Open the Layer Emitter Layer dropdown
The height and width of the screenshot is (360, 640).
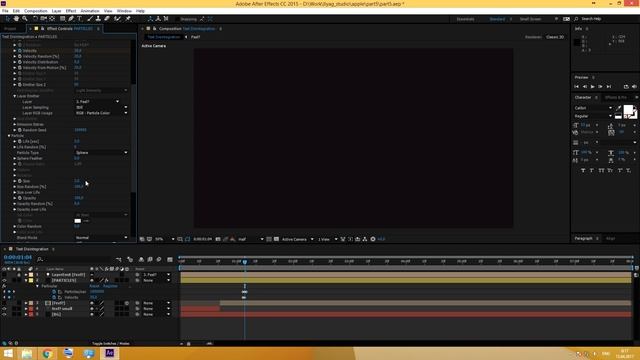point(98,102)
